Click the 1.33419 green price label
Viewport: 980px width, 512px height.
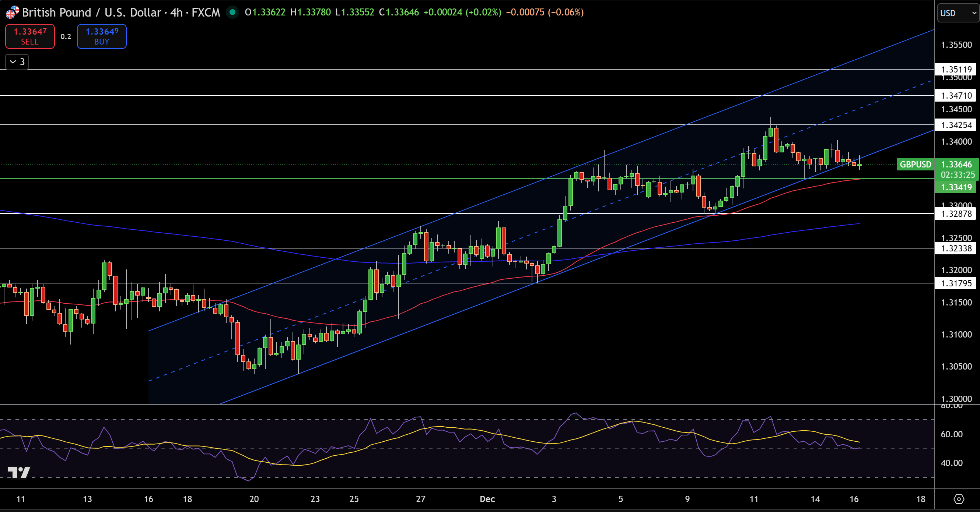[x=957, y=187]
